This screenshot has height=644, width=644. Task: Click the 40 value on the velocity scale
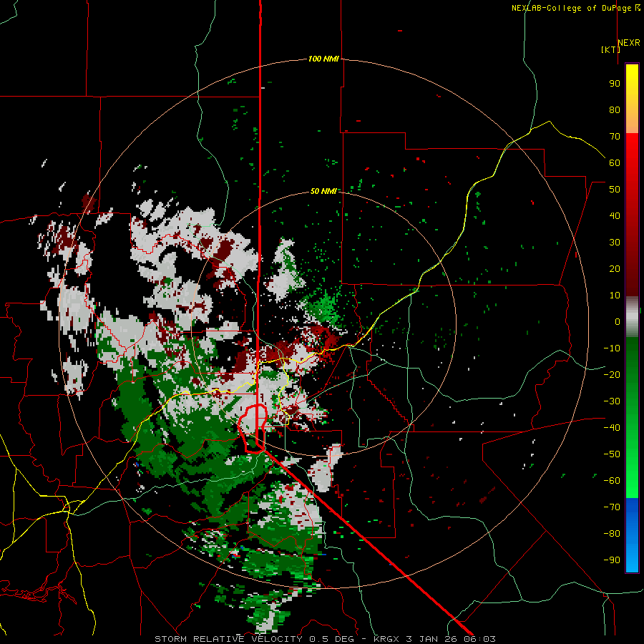point(615,216)
